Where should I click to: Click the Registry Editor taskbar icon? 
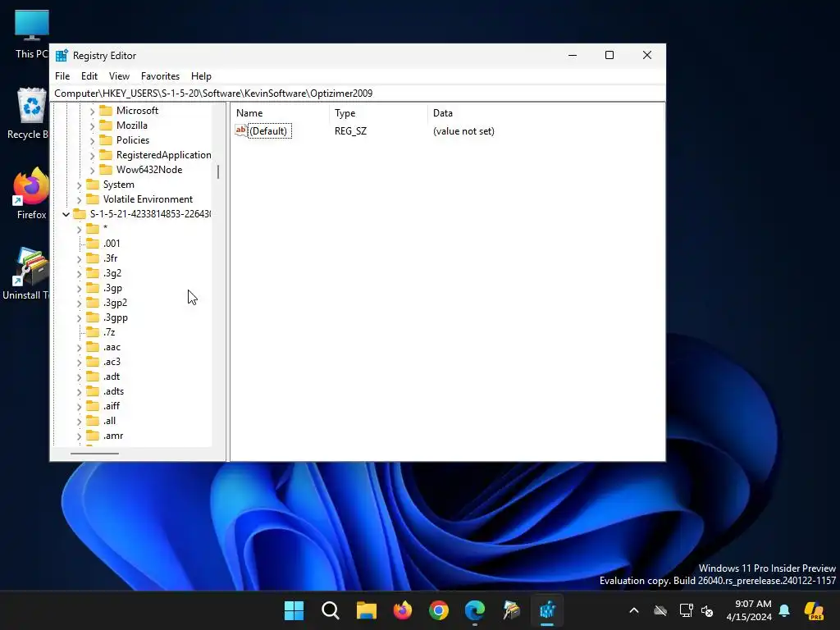tap(547, 610)
